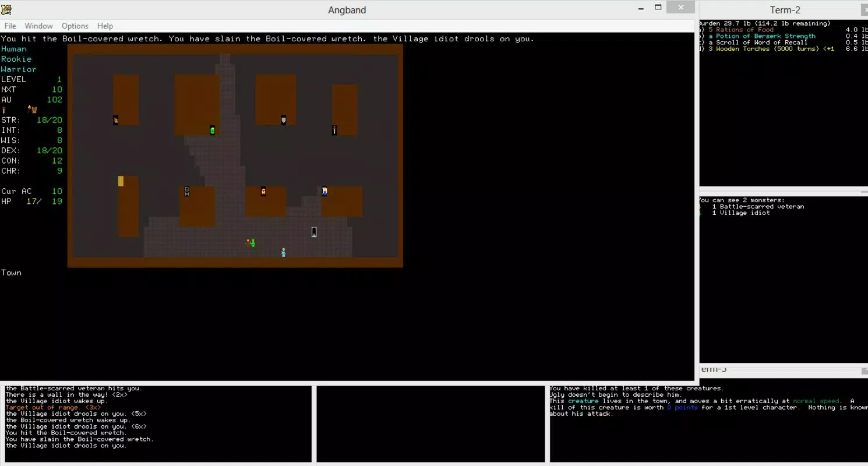This screenshot has height=466, width=868.
Task: Click the Angband window title text
Action: point(347,10)
